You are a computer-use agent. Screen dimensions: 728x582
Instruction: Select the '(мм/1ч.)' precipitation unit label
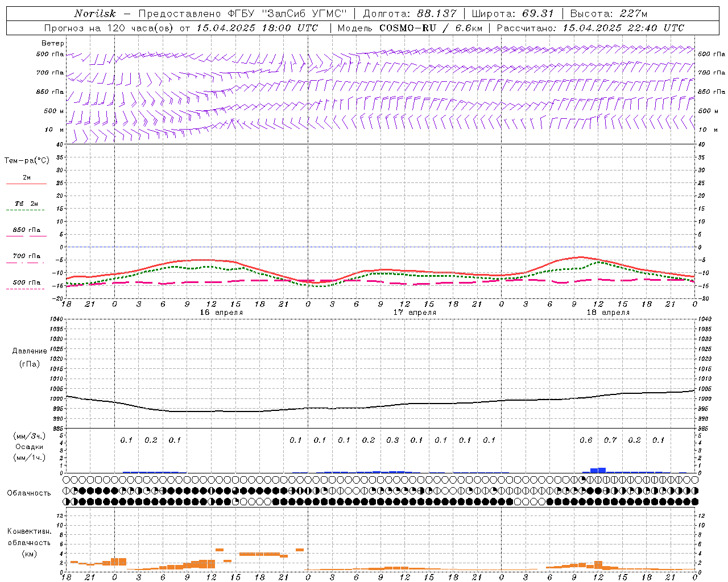[x=30, y=458]
